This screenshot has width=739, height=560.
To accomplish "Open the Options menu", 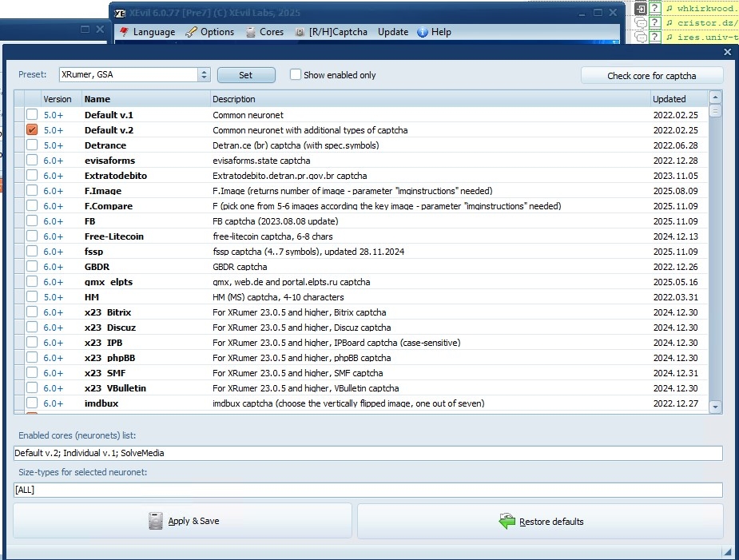I will [210, 32].
